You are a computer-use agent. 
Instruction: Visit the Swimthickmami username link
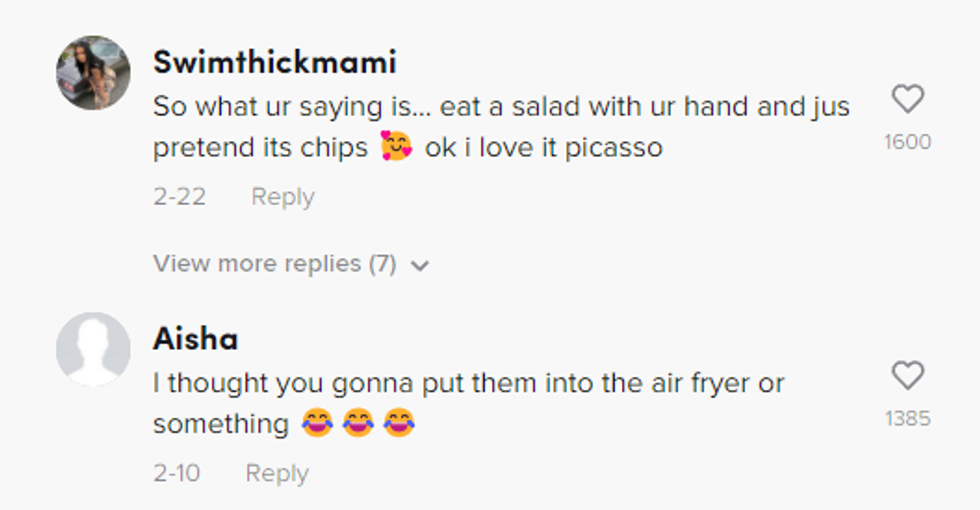tap(275, 62)
